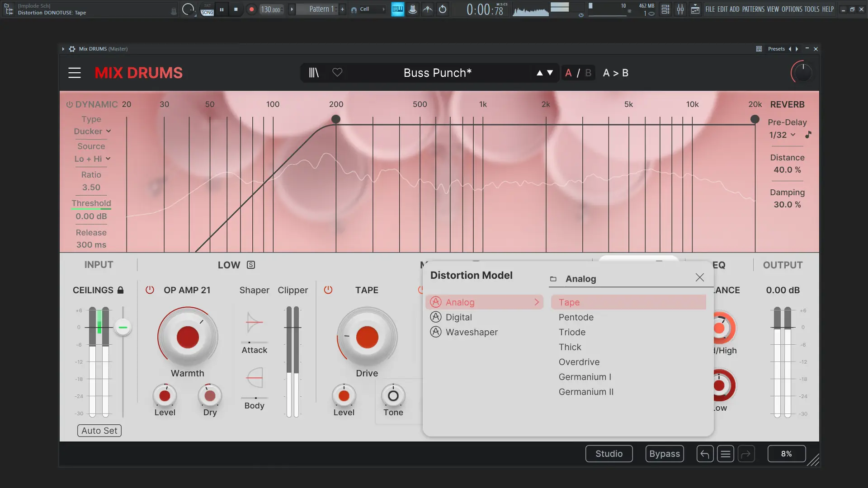Choose the Waveshaper category
This screenshot has width=868, height=488.
[x=472, y=332]
